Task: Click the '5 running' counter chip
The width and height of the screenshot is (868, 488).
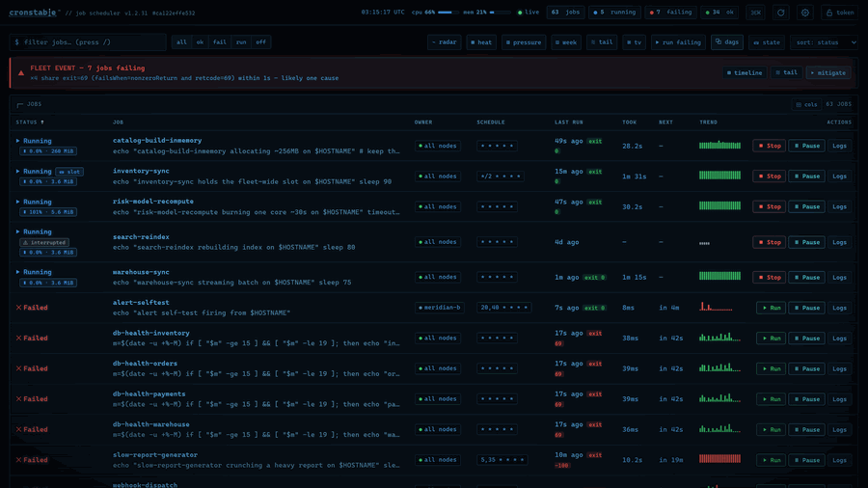Action: [614, 13]
